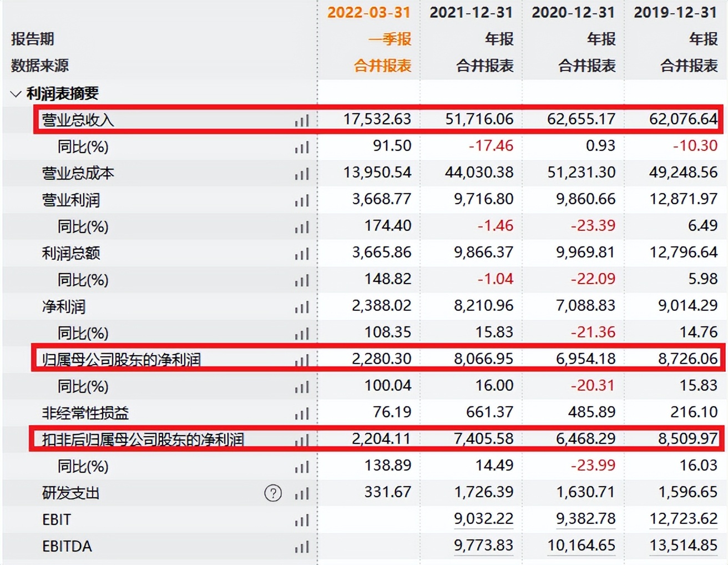Screen dimensions: 728x565
Task: Select the EBIT row label
Action: pyautogui.click(x=57, y=519)
